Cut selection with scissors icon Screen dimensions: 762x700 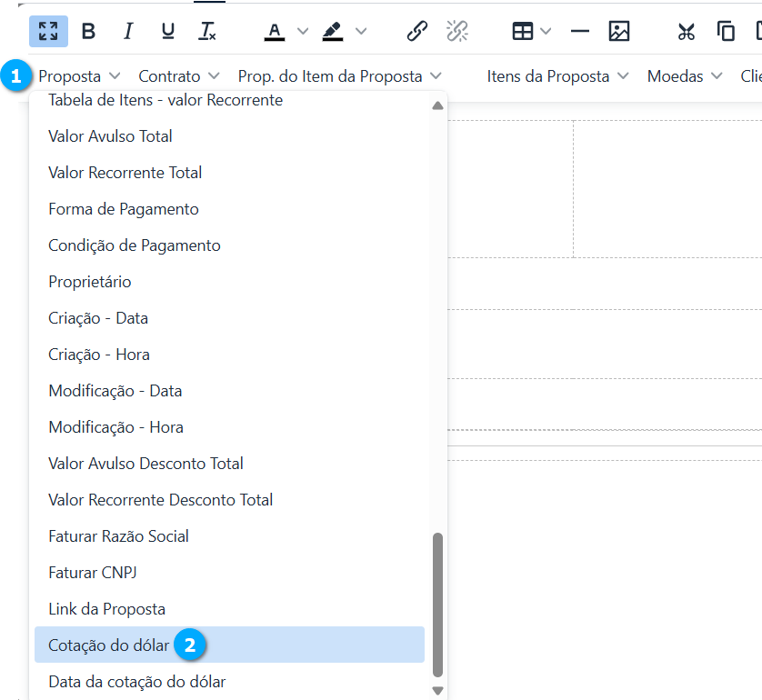point(687,31)
